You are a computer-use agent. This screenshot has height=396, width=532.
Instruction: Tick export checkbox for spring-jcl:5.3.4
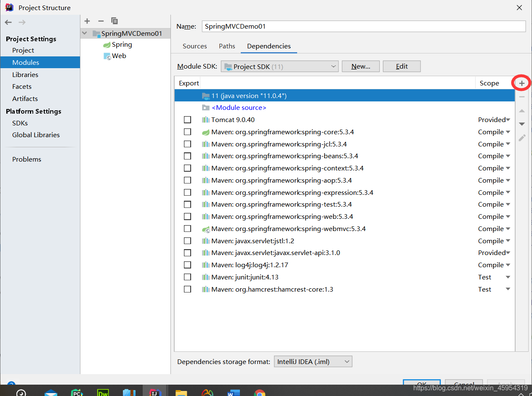click(x=187, y=144)
